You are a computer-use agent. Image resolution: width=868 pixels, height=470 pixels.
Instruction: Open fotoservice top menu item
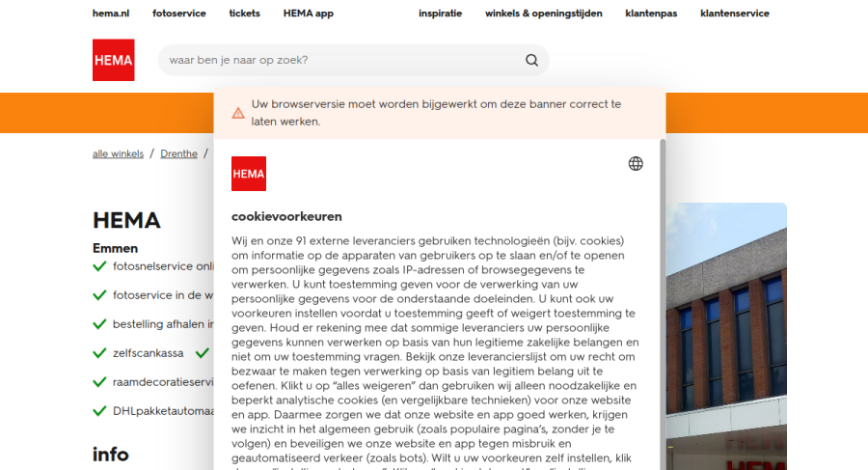click(178, 14)
